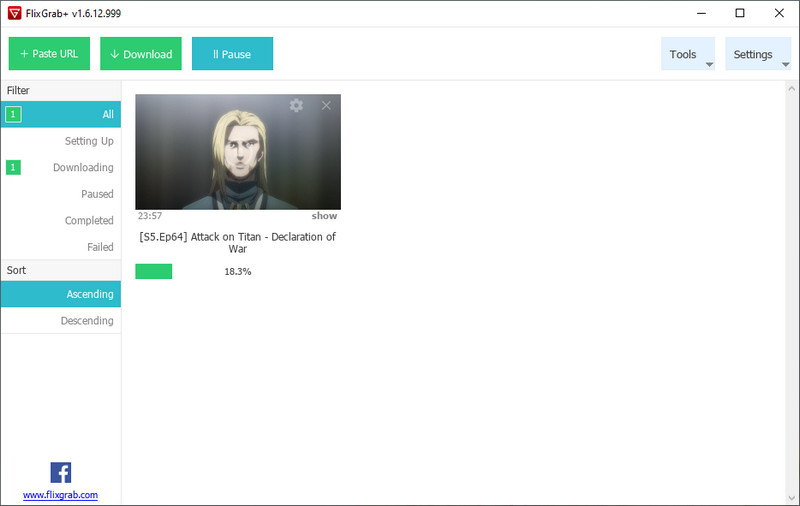Viewport: 800px width, 506px height.
Task: Filter by Setting Up status
Action: (x=61, y=141)
